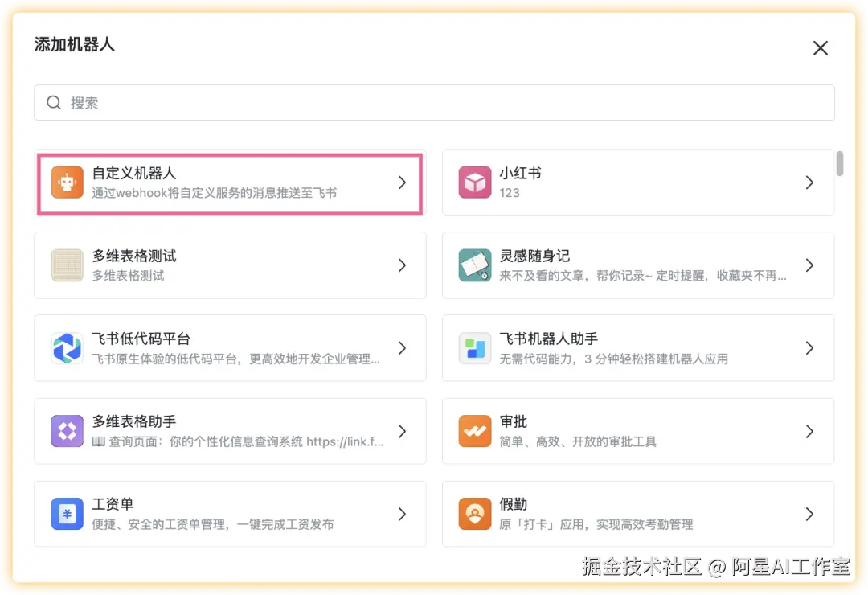The width and height of the screenshot is (868, 595).
Task: Click the 多维表格测试 table icon
Action: click(x=67, y=265)
